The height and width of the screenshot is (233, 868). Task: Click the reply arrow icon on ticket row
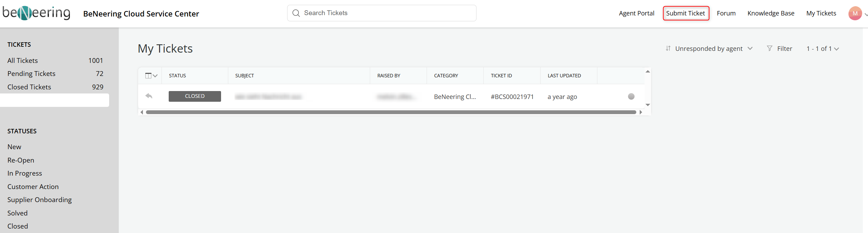pyautogui.click(x=149, y=96)
